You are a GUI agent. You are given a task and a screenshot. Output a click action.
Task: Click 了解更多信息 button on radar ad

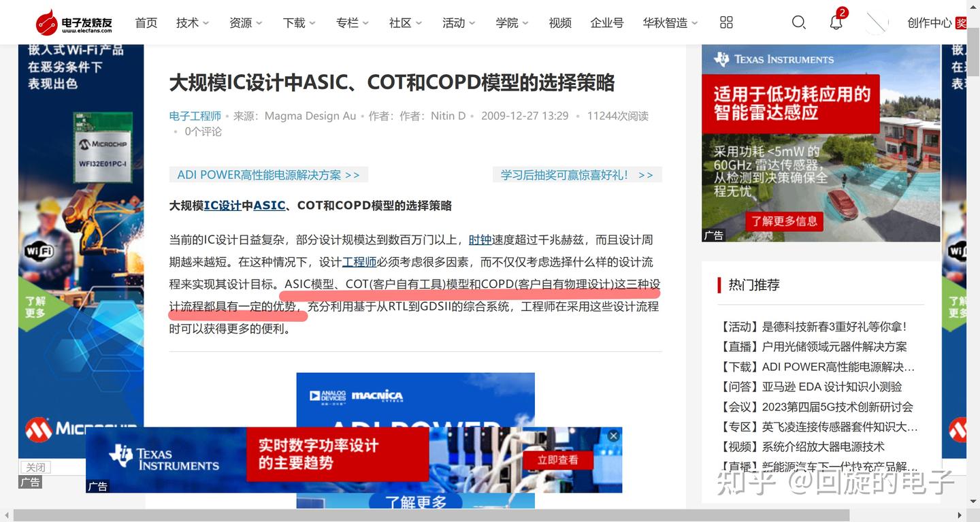tap(784, 221)
